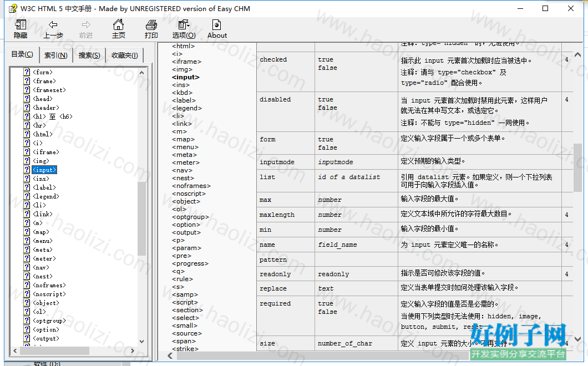Viewport: 588px width, 366px height.
Task: Open the <script> link in content list
Action: (185, 302)
